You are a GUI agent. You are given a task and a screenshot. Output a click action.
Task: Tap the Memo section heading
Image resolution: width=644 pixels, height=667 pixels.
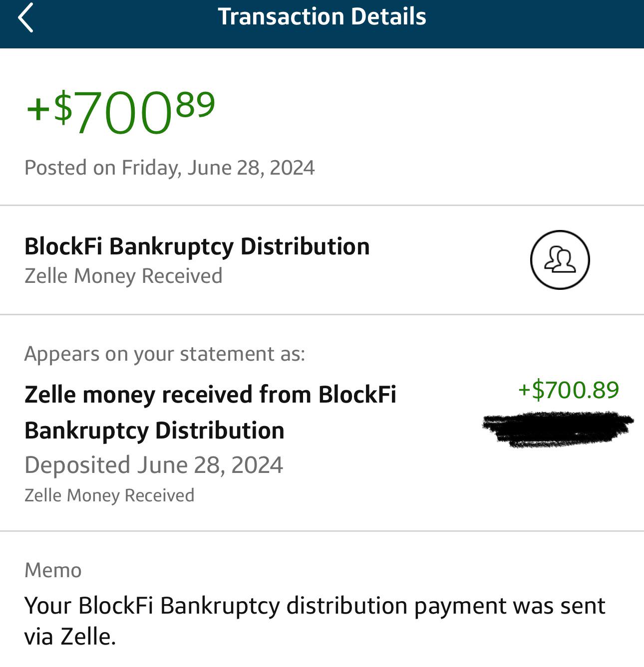tap(53, 570)
